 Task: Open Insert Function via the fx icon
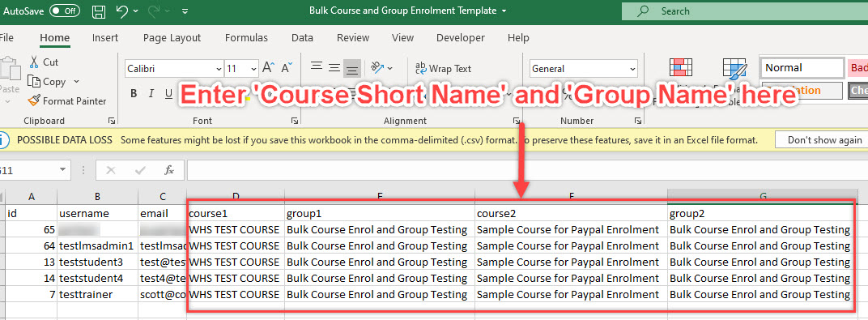tap(169, 170)
